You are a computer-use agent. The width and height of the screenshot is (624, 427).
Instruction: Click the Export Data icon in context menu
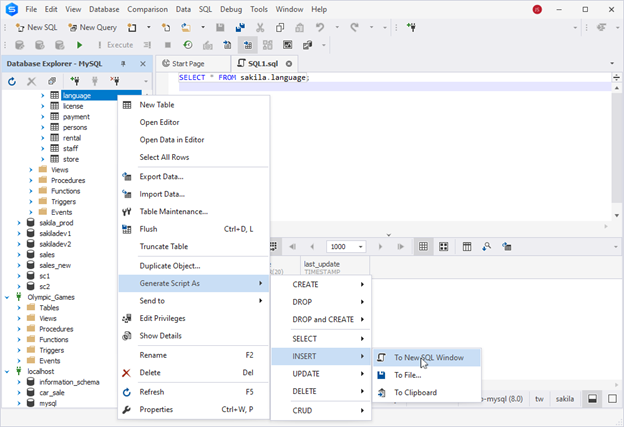click(127, 176)
